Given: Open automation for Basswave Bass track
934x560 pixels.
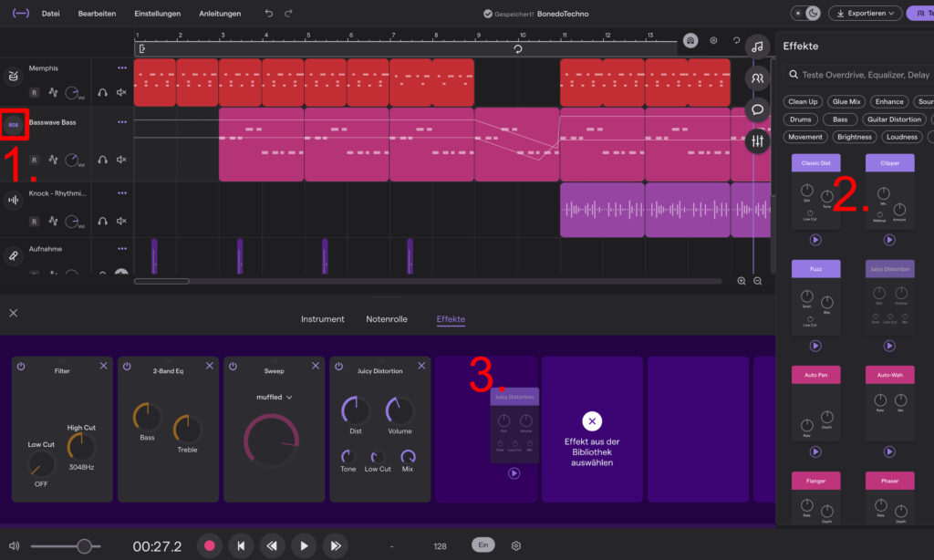Looking at the screenshot, I should point(53,160).
